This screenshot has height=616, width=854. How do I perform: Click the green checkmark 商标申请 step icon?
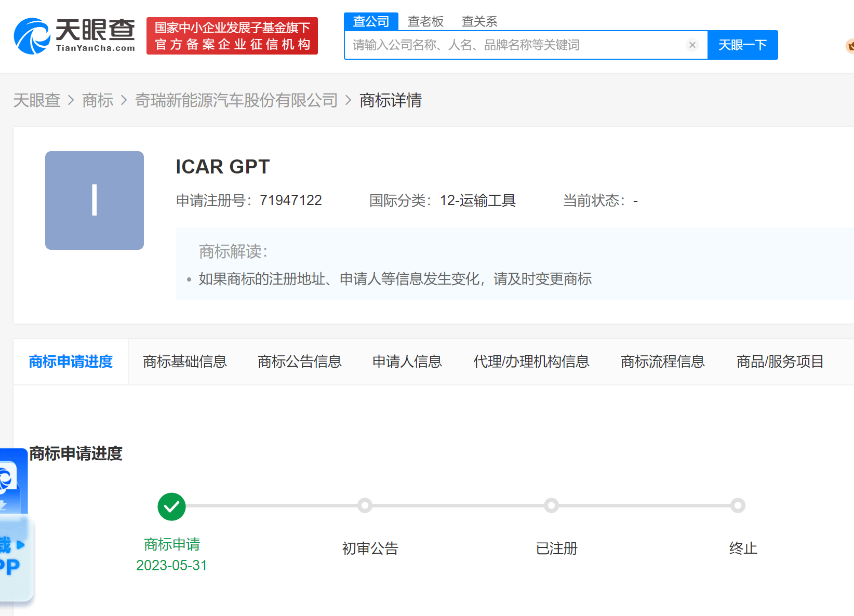[x=171, y=506]
